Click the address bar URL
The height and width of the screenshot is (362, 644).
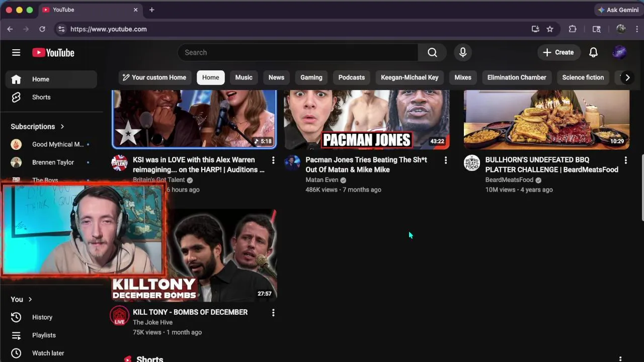(x=109, y=29)
